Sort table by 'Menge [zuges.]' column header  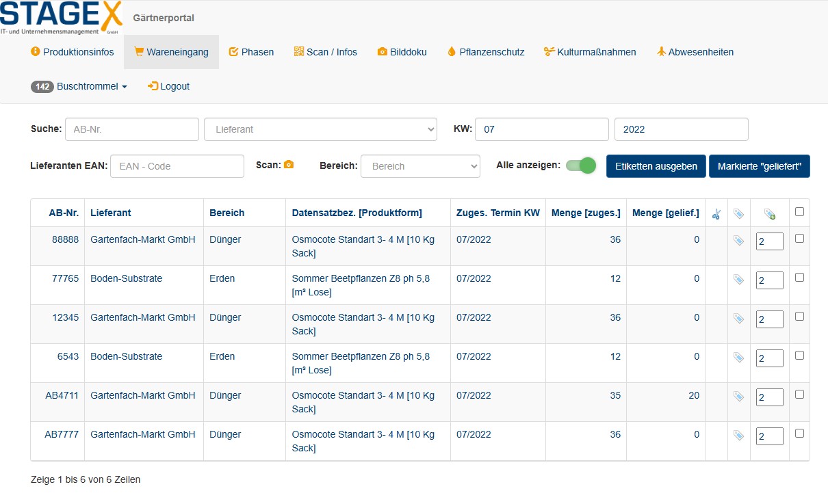(x=586, y=213)
